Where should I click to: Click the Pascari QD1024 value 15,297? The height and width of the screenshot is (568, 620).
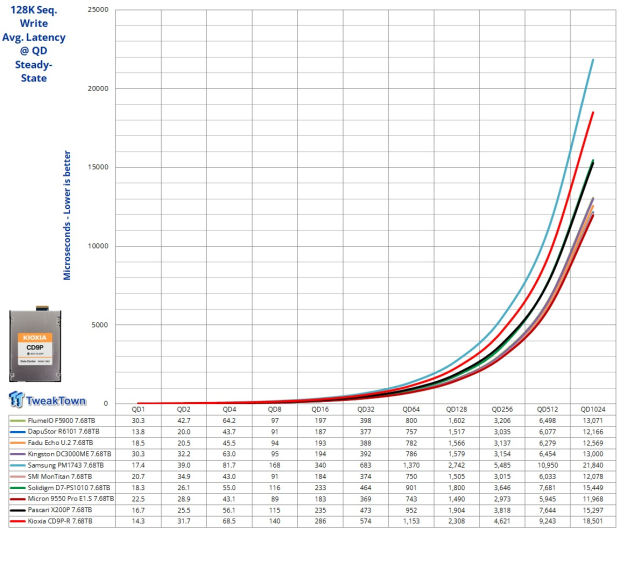593,510
